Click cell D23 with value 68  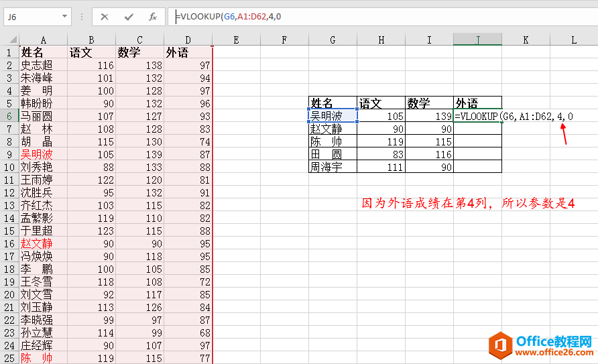188,332
